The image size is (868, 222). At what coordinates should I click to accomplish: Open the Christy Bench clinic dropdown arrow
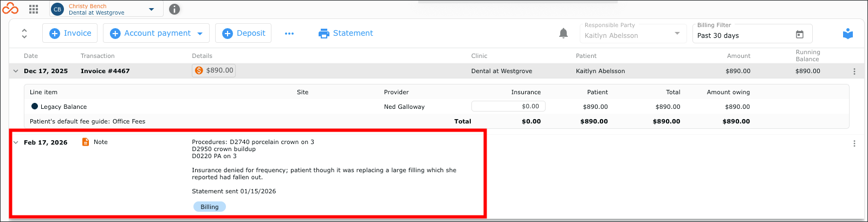coord(151,9)
